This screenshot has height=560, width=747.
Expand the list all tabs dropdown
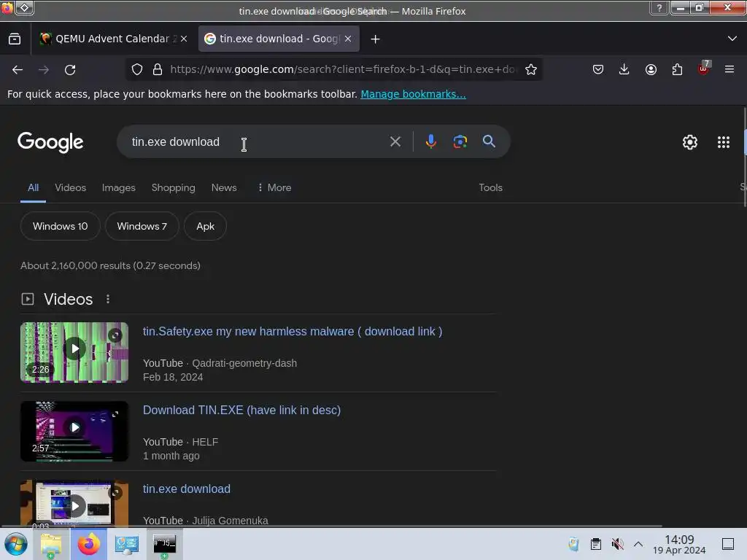(732, 39)
